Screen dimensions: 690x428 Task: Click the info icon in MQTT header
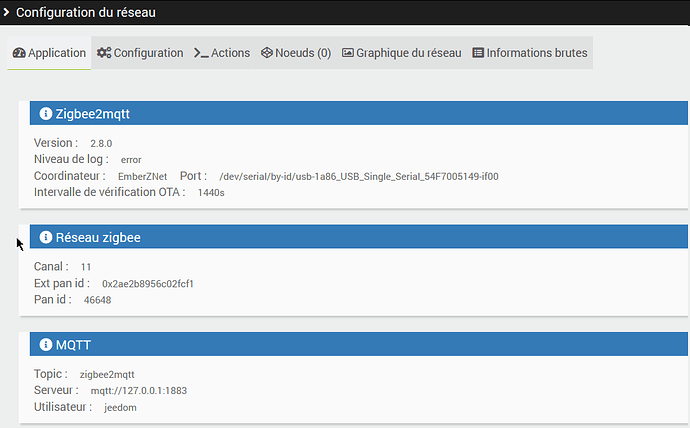tap(45, 345)
